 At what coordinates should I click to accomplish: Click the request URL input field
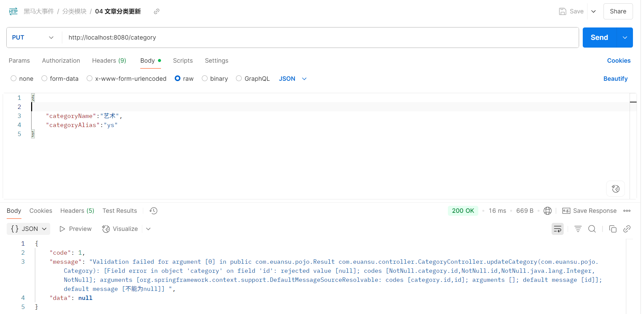[x=318, y=38]
